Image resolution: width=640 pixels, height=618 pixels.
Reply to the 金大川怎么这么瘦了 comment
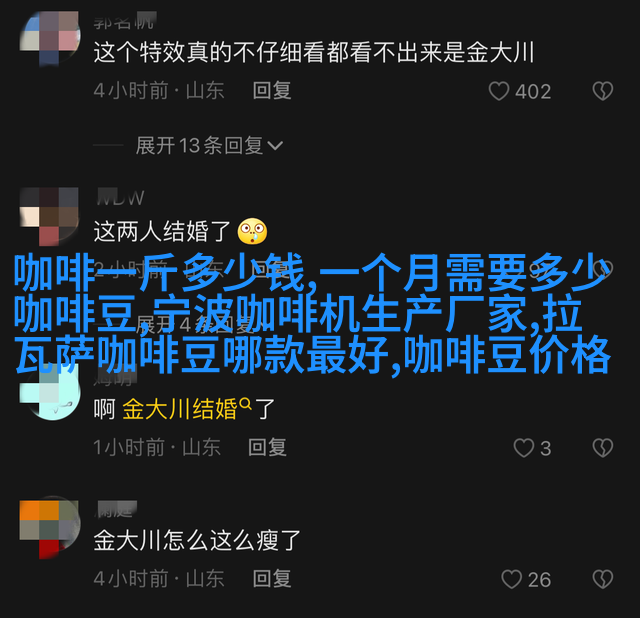click(272, 579)
